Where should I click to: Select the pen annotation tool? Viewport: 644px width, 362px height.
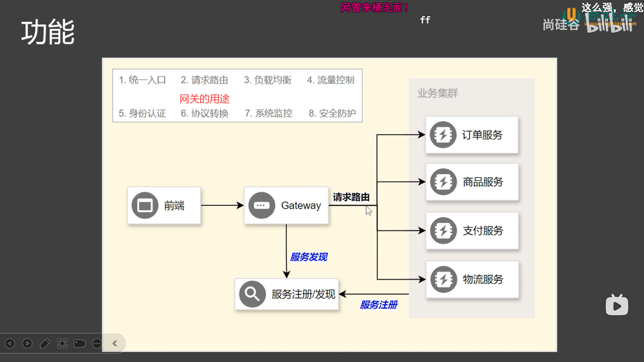(x=45, y=344)
